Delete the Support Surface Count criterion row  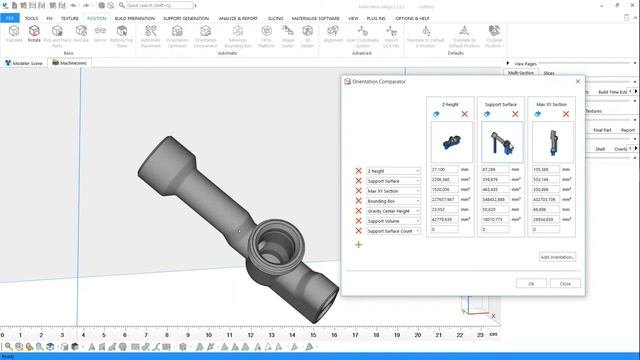click(x=358, y=231)
